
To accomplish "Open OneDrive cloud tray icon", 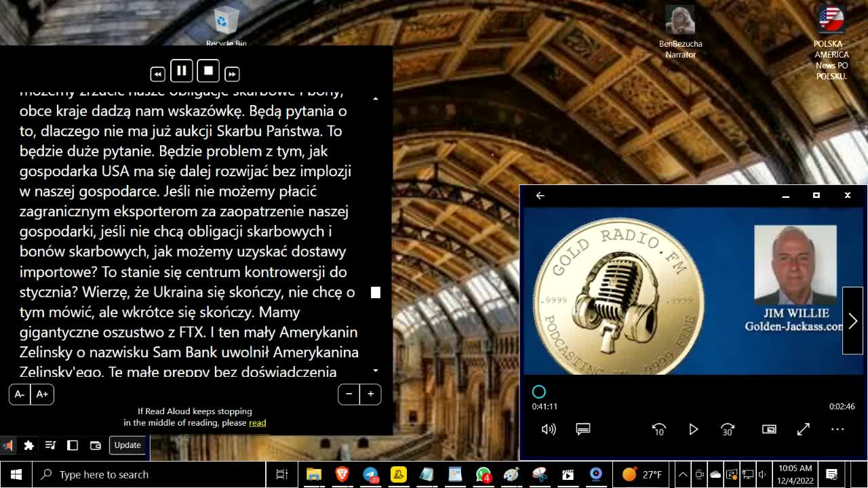I will 715,474.
